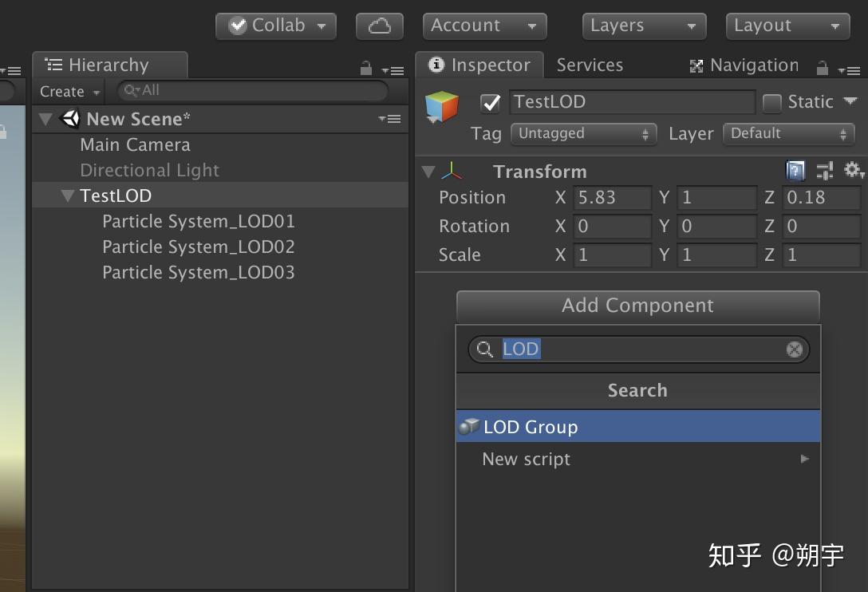Viewport: 868px width, 592px height.
Task: Open the Static flags dropdown arrow
Action: pyautogui.click(x=850, y=101)
